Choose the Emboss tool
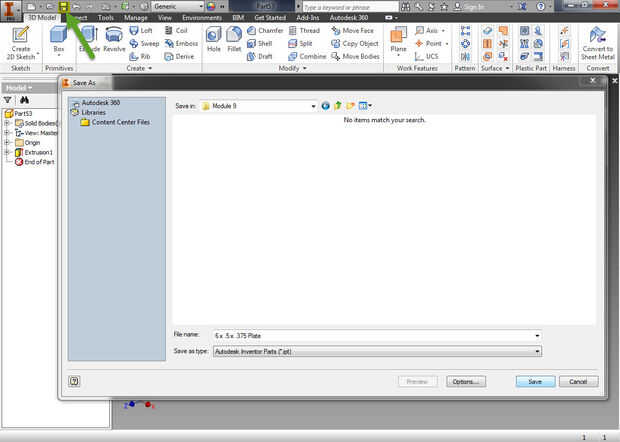Image resolution: width=620 pixels, height=442 pixels. coord(181,43)
